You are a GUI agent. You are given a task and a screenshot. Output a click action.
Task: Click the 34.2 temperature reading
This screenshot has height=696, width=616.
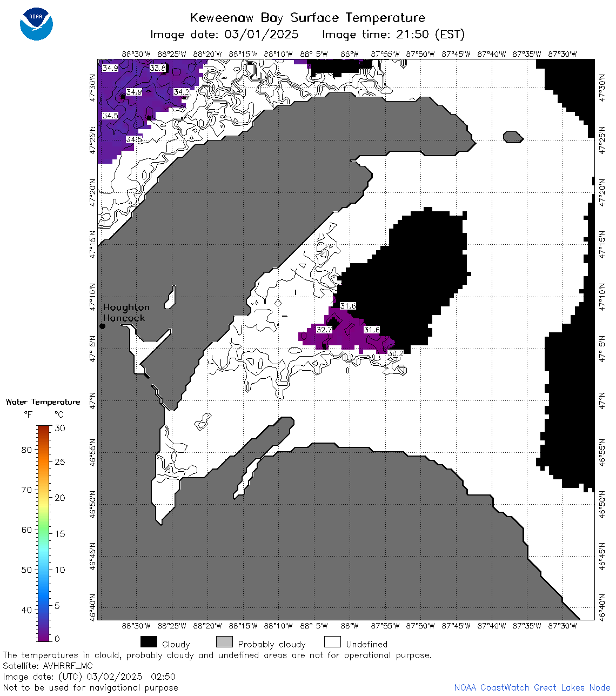click(x=181, y=92)
